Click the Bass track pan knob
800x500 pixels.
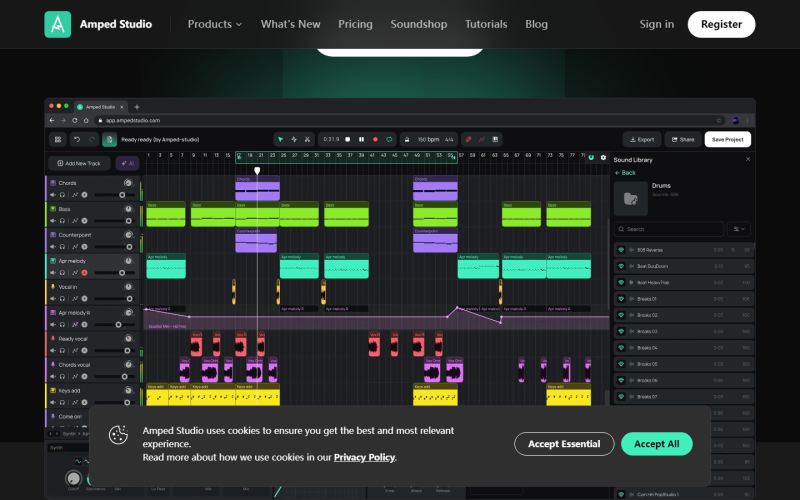coord(128,209)
